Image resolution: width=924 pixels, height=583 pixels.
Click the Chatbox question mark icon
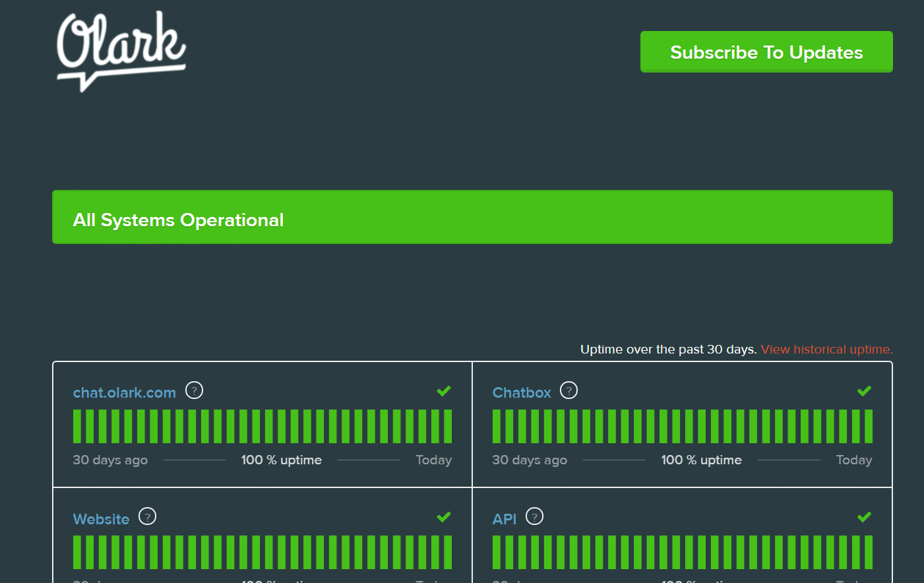569,390
